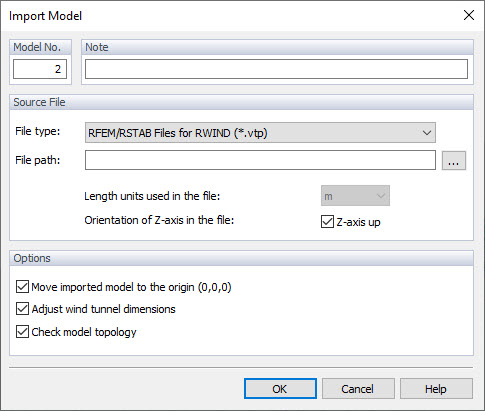Toggle the Check model topology checkbox

22,332
